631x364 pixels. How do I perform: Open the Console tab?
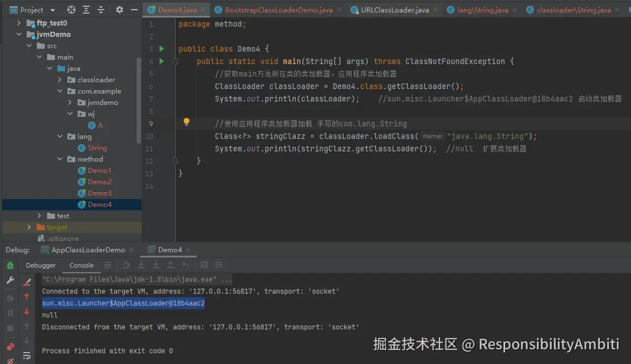81,265
